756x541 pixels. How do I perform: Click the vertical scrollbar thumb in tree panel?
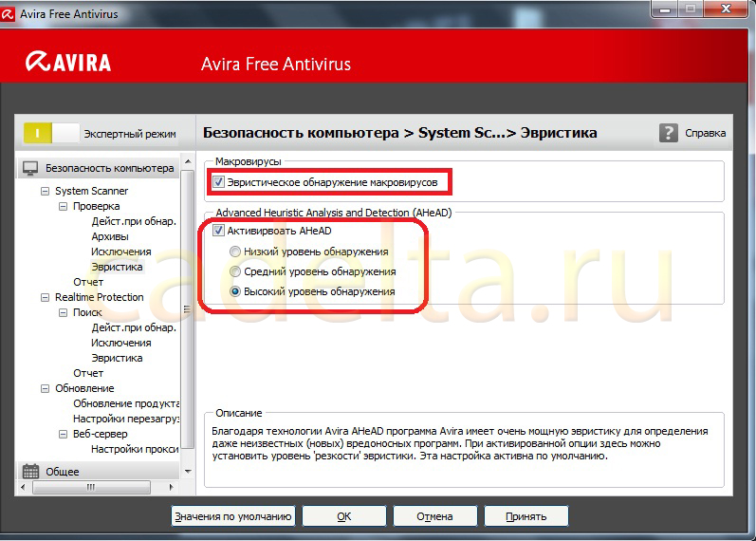coord(188,308)
